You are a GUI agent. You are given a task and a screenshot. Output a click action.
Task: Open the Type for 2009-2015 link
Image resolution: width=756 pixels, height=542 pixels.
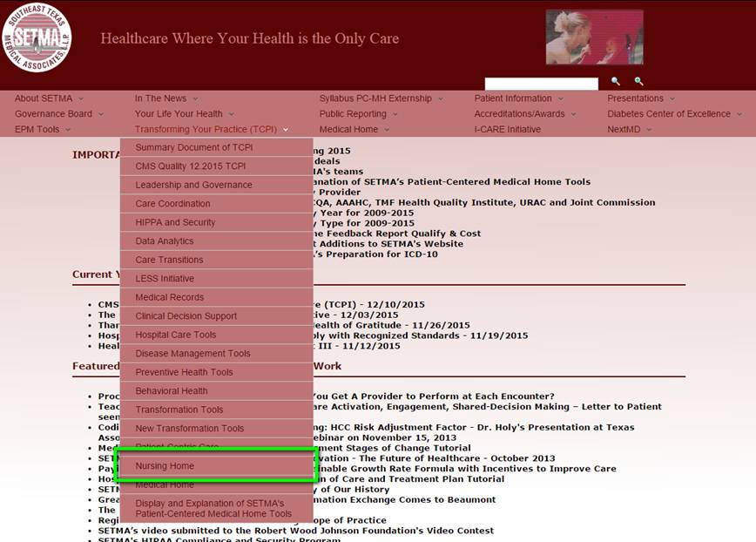click(x=364, y=223)
